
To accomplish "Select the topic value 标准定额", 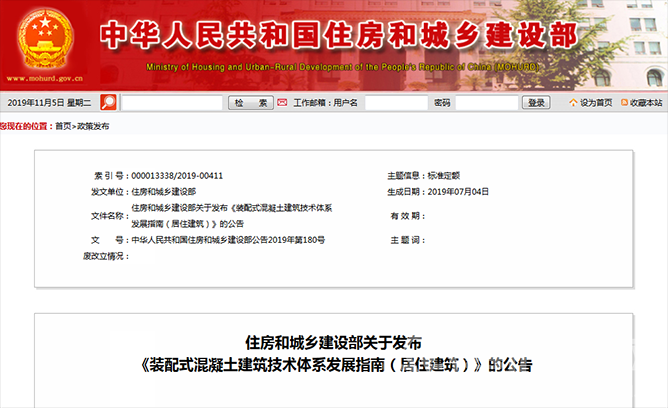I will tap(443, 175).
